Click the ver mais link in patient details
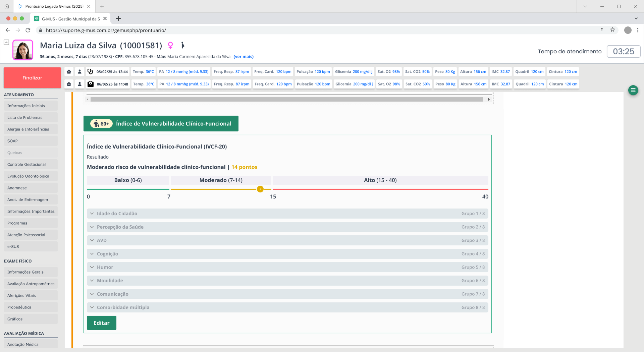Image resolution: width=644 pixels, height=352 pixels. (244, 57)
